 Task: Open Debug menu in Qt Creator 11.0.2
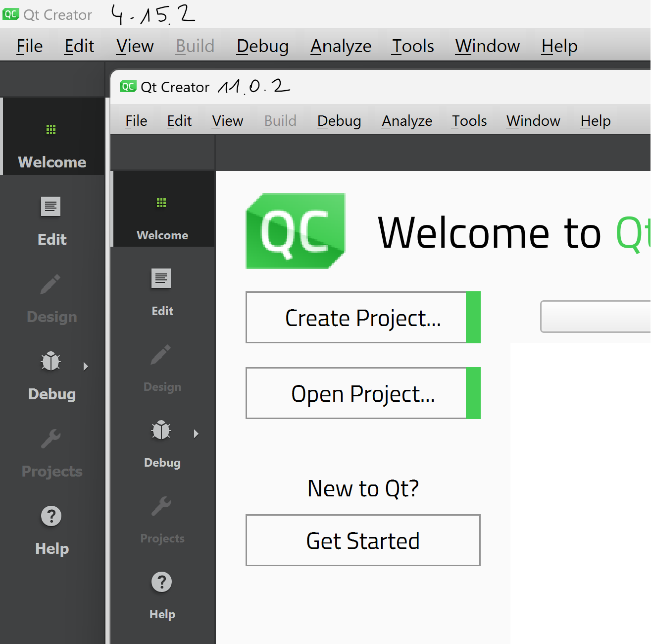point(339,121)
